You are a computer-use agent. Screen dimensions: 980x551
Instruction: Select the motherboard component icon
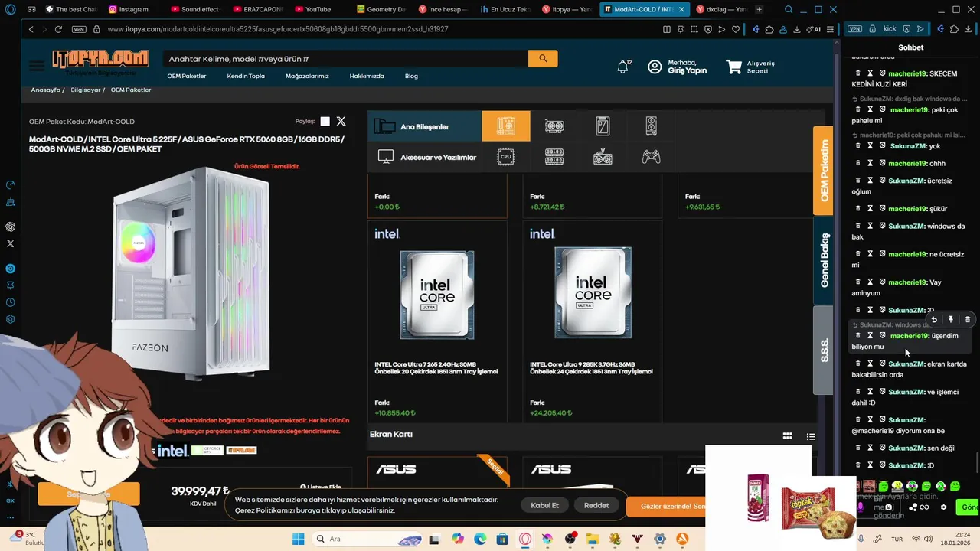[505, 126]
